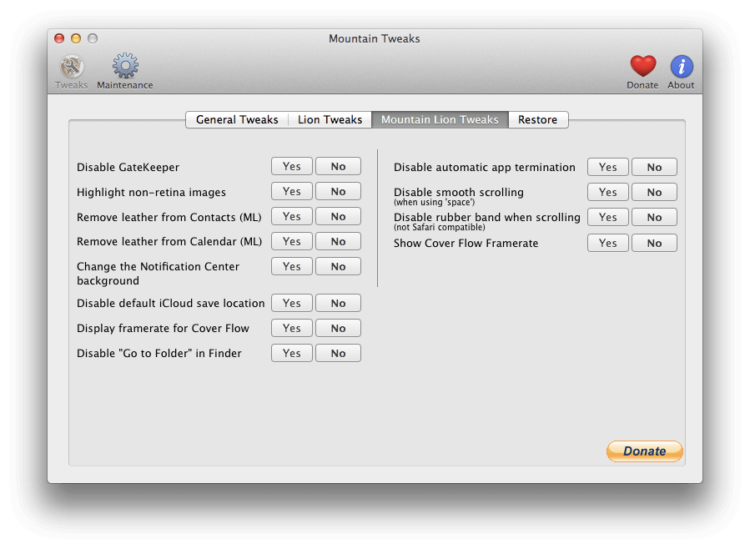Choose Yes for Disable automatic app termination

(608, 167)
